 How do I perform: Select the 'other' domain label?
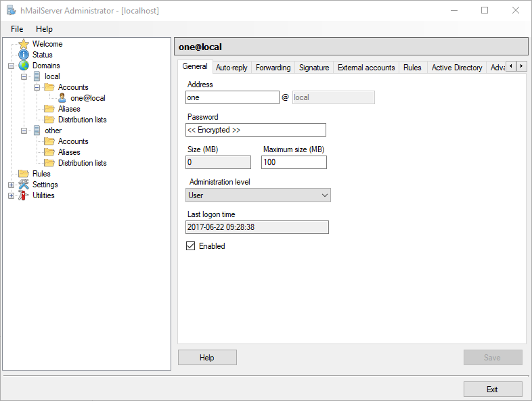(x=53, y=131)
